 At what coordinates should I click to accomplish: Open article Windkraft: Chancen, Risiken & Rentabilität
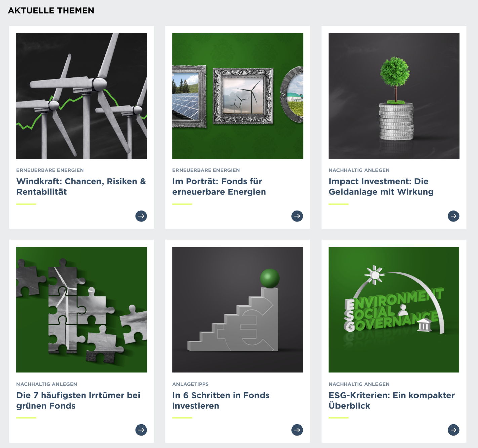tap(81, 187)
